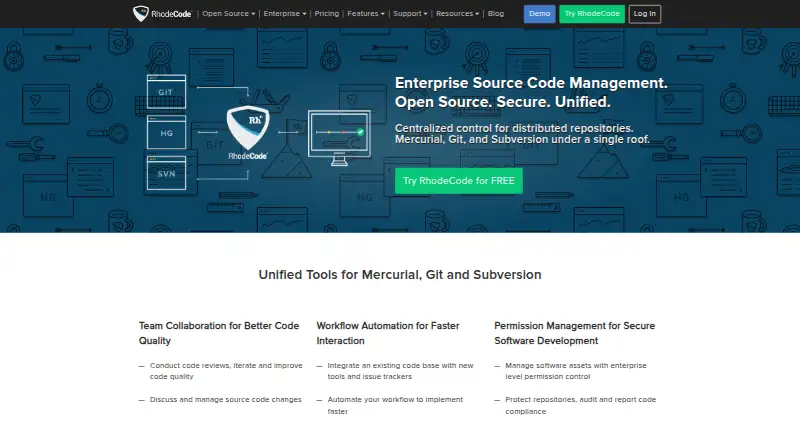
Task: Open the Blog page
Action: [496, 14]
